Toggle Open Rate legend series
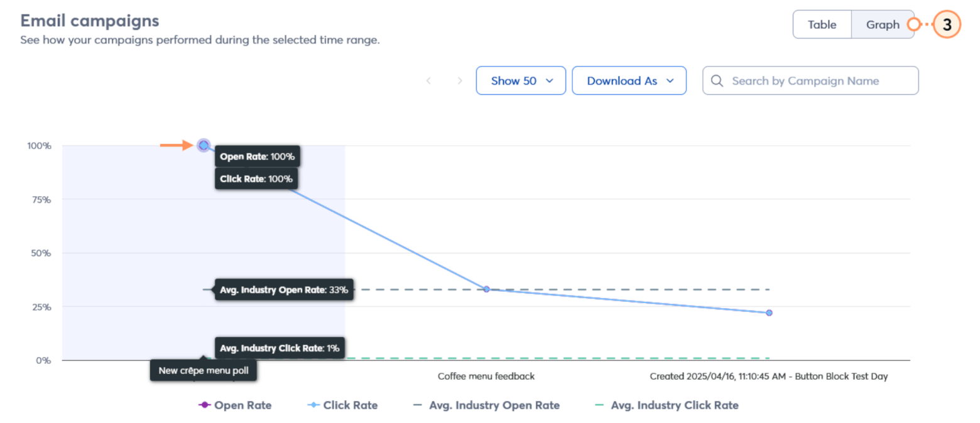 click(x=235, y=405)
